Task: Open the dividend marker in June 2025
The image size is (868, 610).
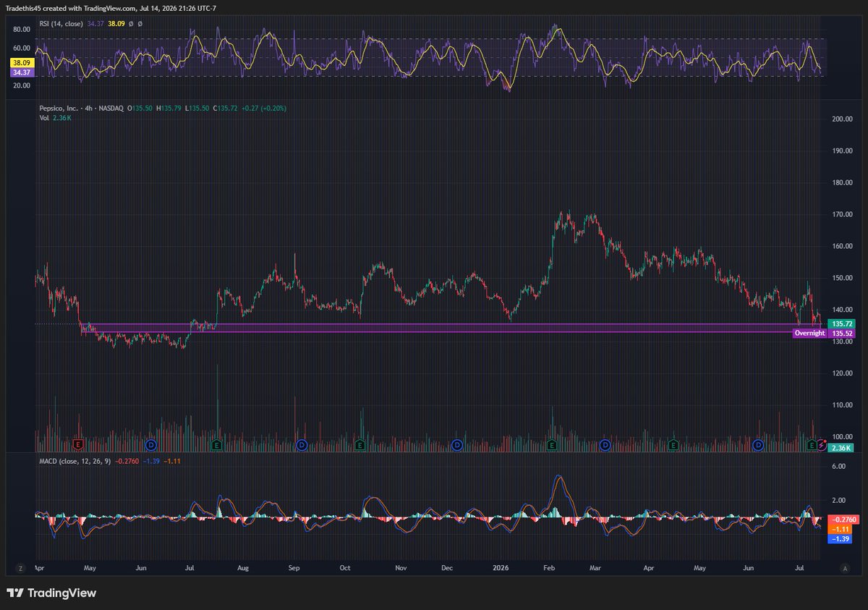Action: coord(151,444)
